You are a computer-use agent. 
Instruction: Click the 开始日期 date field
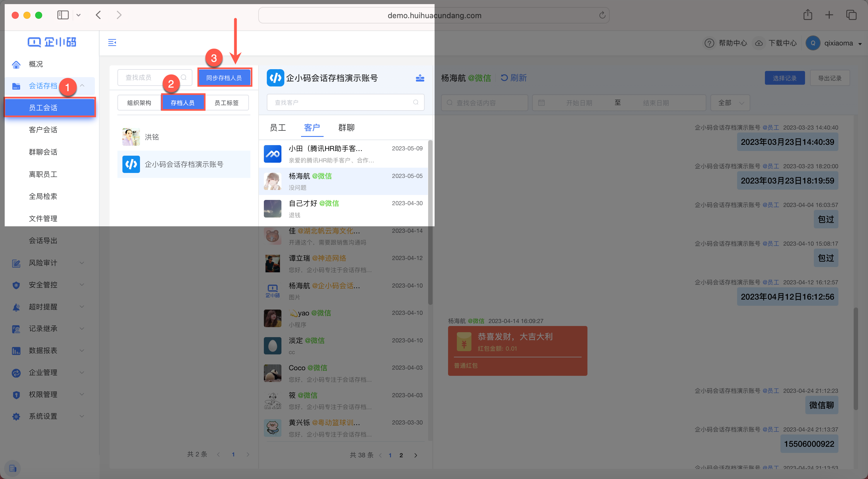click(579, 103)
